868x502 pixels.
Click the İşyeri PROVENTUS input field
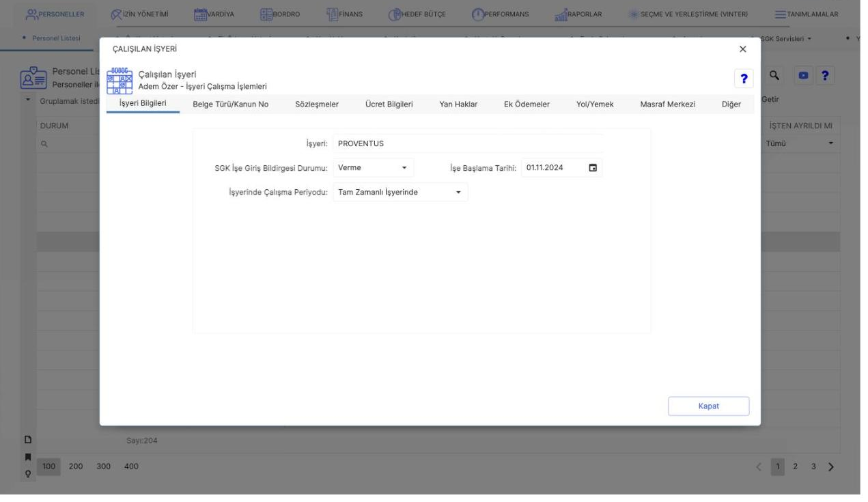(x=468, y=143)
